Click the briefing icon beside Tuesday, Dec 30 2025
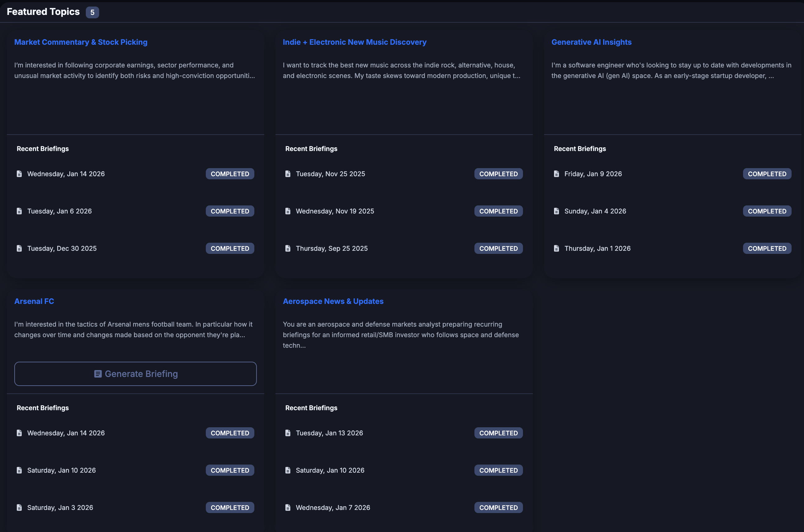The height and width of the screenshot is (532, 804). 19,248
